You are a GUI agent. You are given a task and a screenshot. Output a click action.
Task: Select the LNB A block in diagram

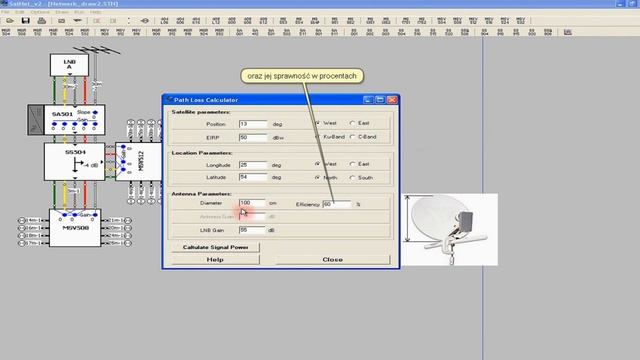click(69, 65)
